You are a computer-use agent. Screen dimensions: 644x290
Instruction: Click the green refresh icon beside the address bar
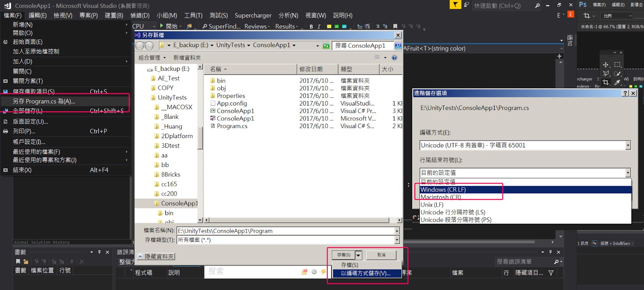(x=326, y=46)
